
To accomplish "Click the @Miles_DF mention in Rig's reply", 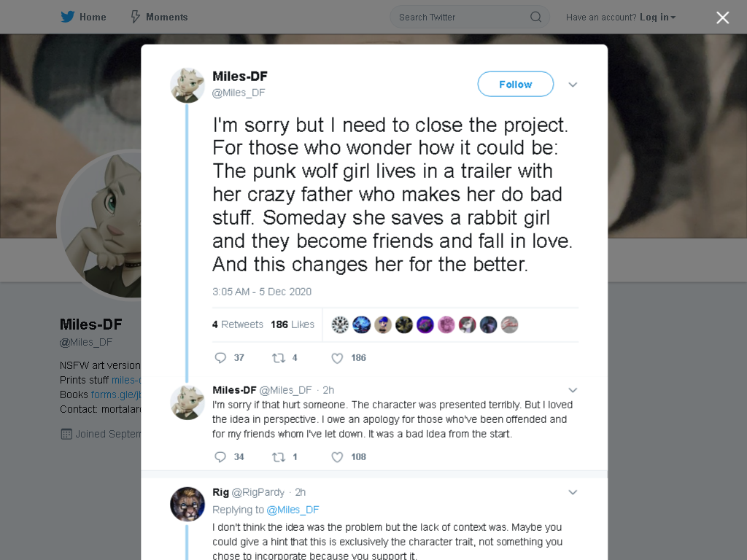I will [293, 510].
